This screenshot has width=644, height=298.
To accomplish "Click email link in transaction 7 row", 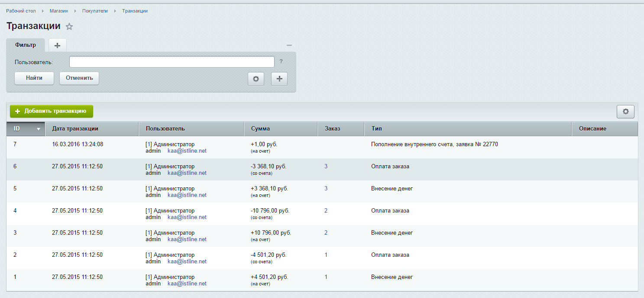I will click(x=187, y=151).
